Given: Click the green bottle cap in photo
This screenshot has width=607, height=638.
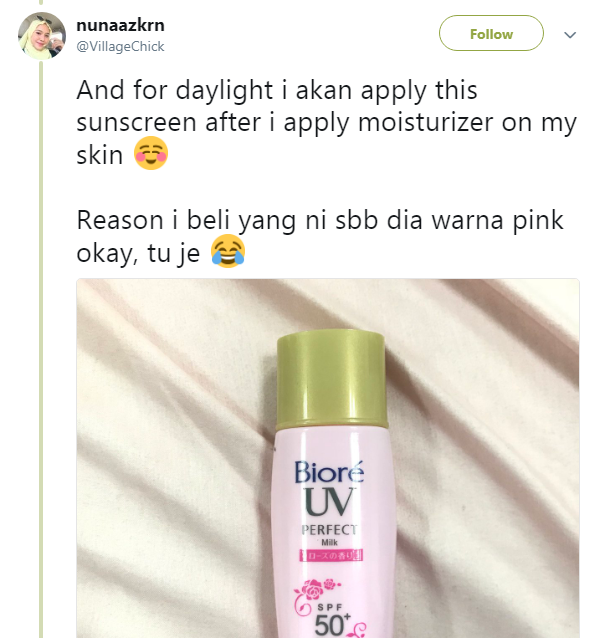Looking at the screenshot, I should point(332,380).
